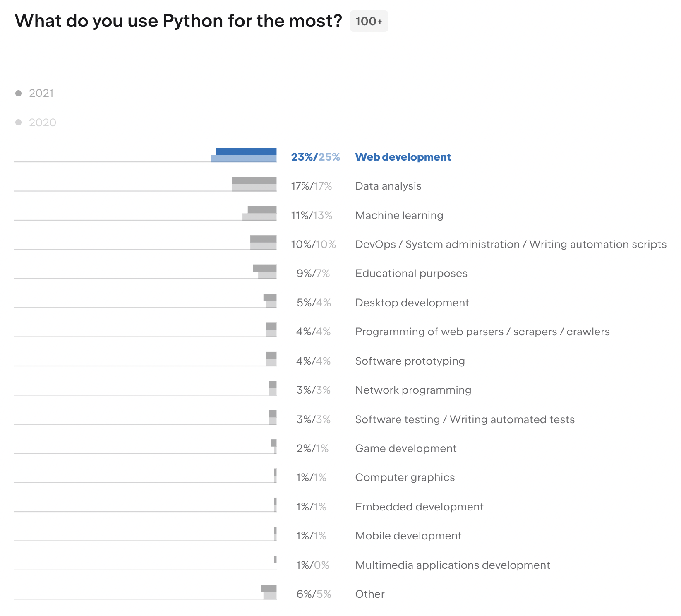Click the 23%/25% percentage value

(x=316, y=157)
